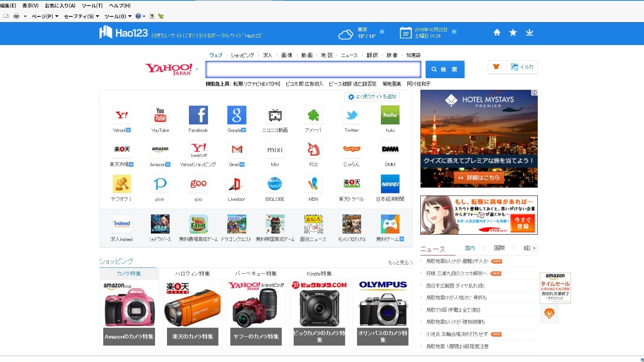Open the Hotel Mystays ad 詳細はこちら button

point(479,178)
